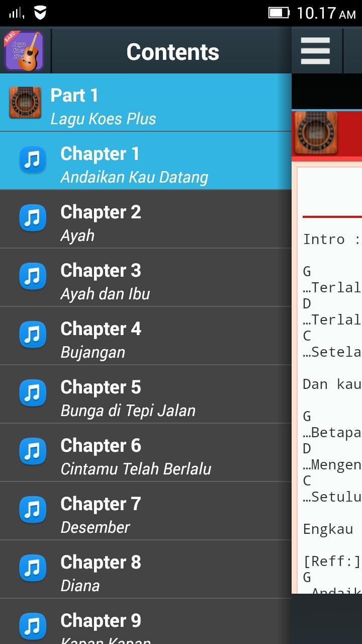The image size is (362, 644).
Task: Tap the battery indicator in status bar
Action: 279,13
